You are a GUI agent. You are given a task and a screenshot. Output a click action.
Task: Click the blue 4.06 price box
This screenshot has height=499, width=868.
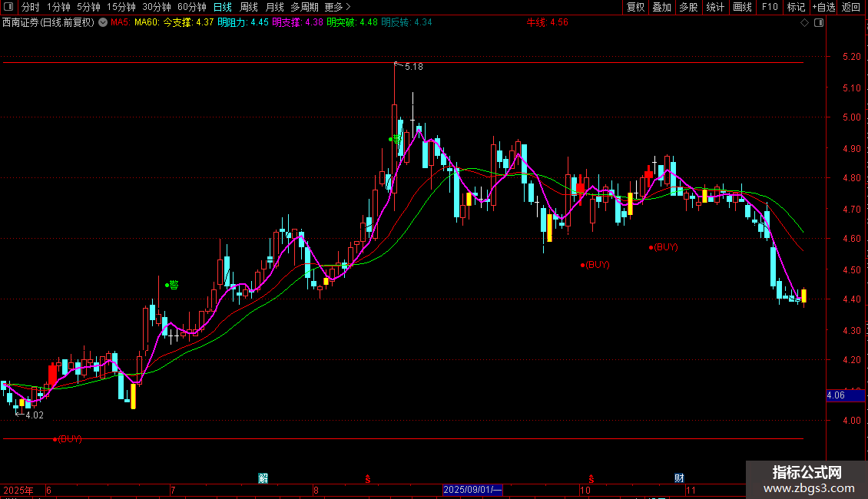click(x=845, y=395)
